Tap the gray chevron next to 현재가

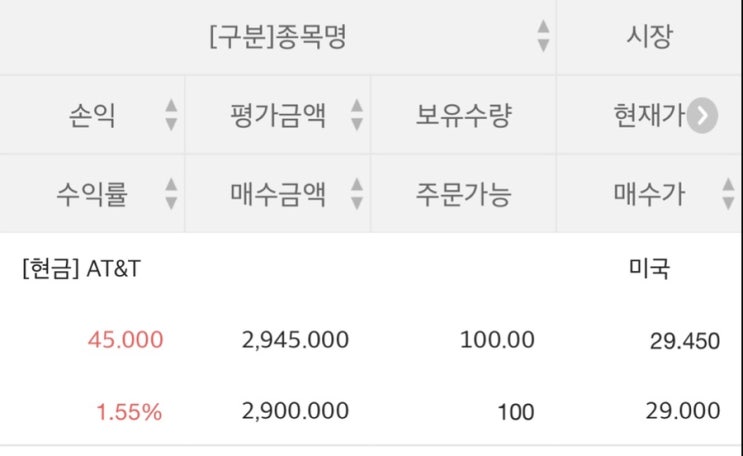(x=702, y=115)
